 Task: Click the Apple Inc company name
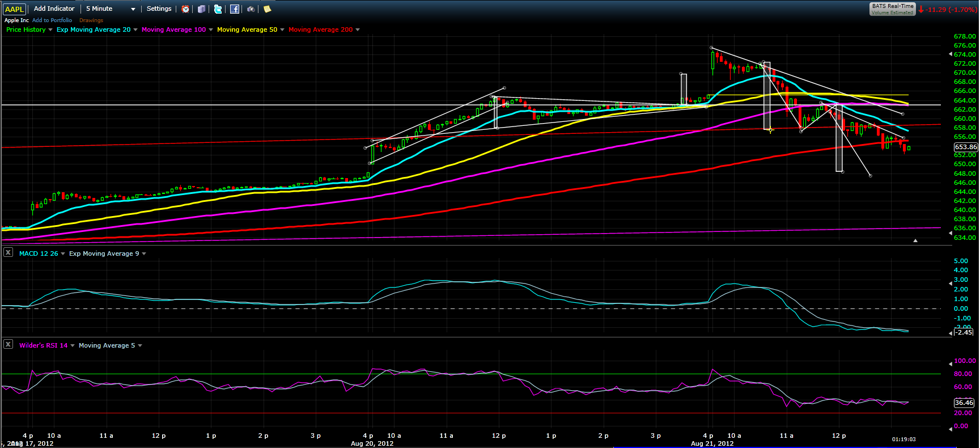pos(16,20)
